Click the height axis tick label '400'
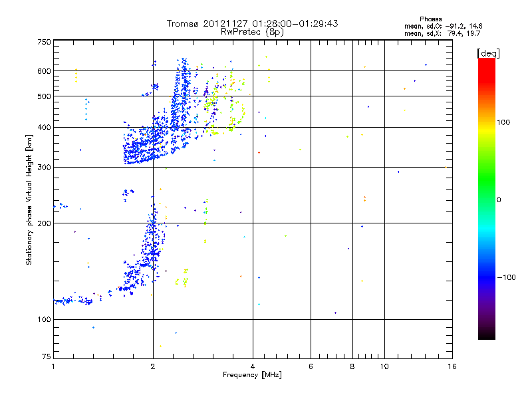The height and width of the screenshot is (399, 532). point(45,128)
